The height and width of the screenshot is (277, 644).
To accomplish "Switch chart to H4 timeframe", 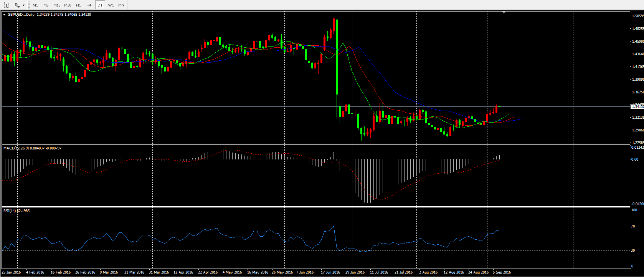I will point(89,5).
